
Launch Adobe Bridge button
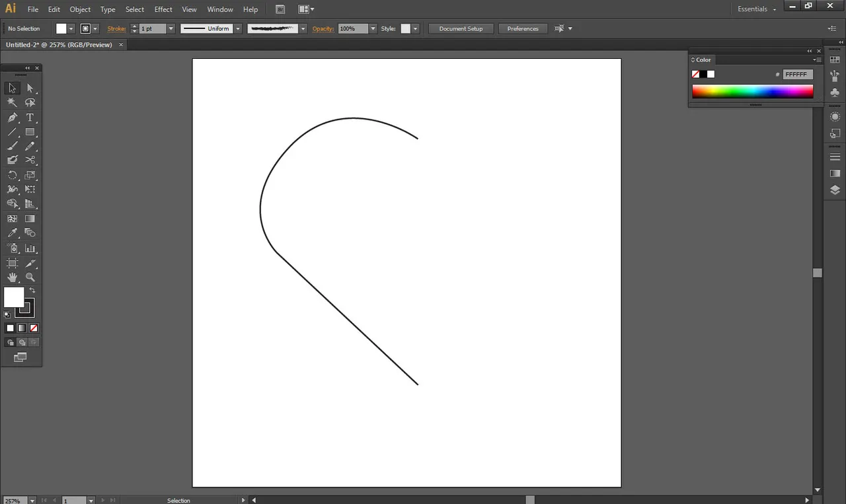[280, 9]
